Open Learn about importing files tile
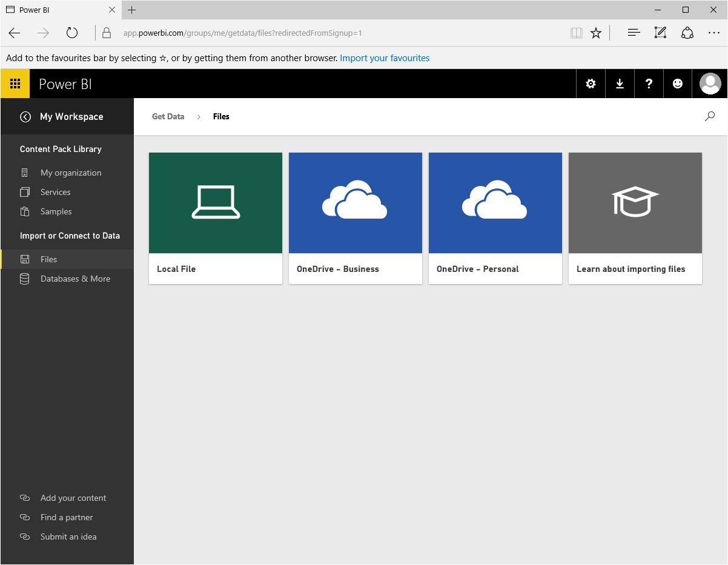728x565 pixels. [x=635, y=217]
